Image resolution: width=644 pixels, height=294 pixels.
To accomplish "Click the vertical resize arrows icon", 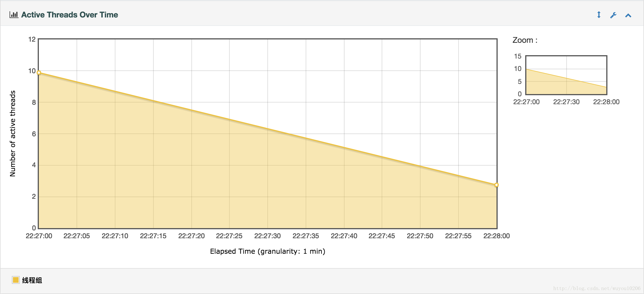I will tap(599, 15).
